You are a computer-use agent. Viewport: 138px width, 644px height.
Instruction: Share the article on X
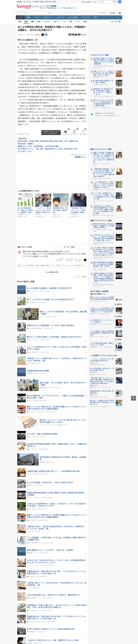43,35
